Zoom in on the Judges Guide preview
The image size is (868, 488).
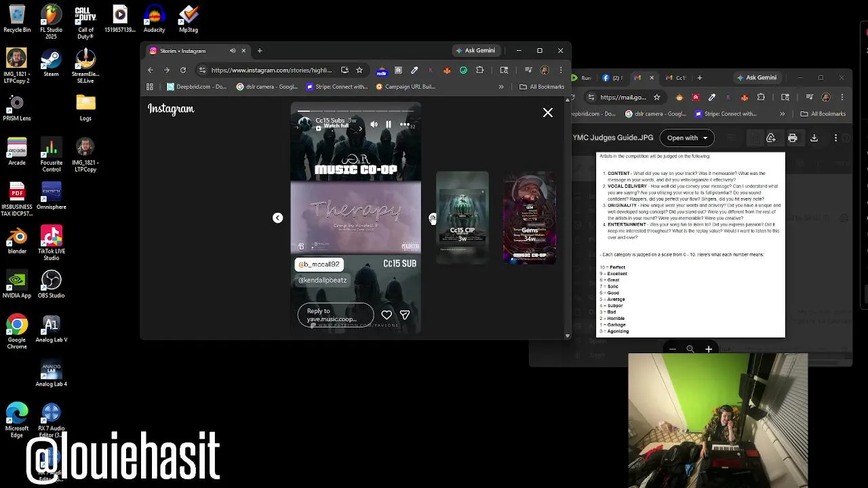click(x=709, y=349)
